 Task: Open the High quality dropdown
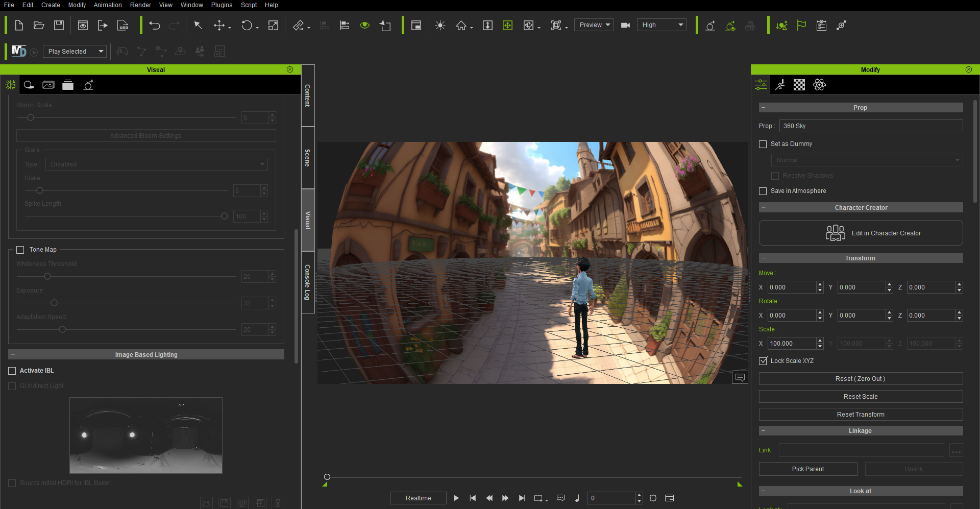pyautogui.click(x=661, y=25)
